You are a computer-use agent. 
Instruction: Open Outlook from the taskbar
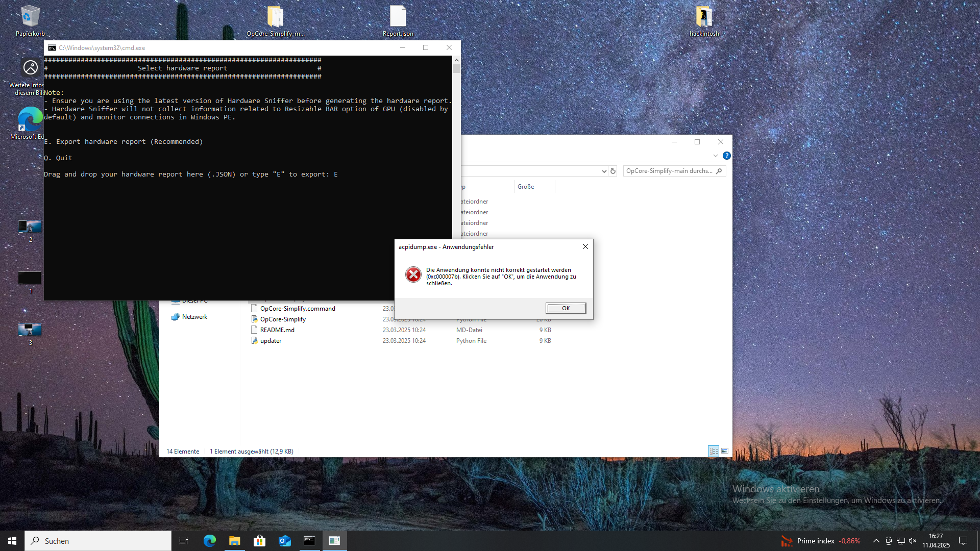284,541
